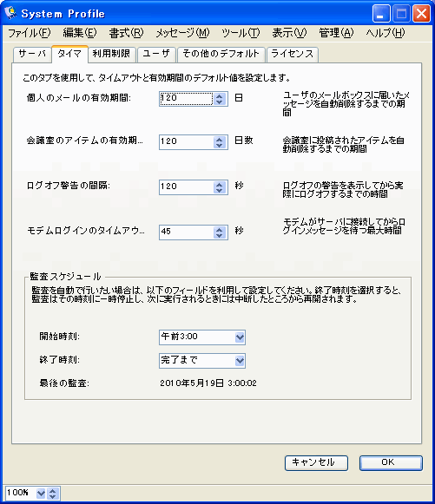This screenshot has height=504, width=435.
Task: Switch to the 利用制限 tab
Action: 112,54
